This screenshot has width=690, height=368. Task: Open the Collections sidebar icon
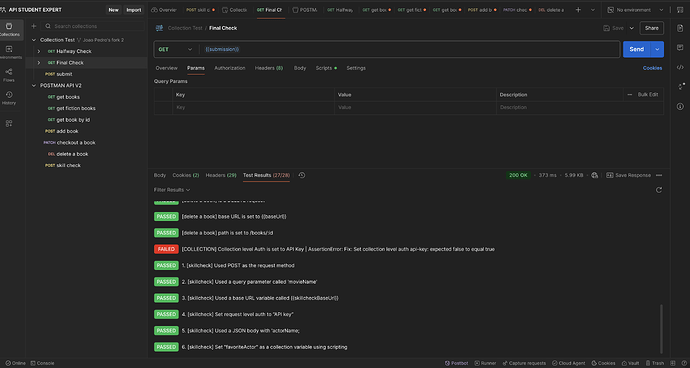coord(9,29)
